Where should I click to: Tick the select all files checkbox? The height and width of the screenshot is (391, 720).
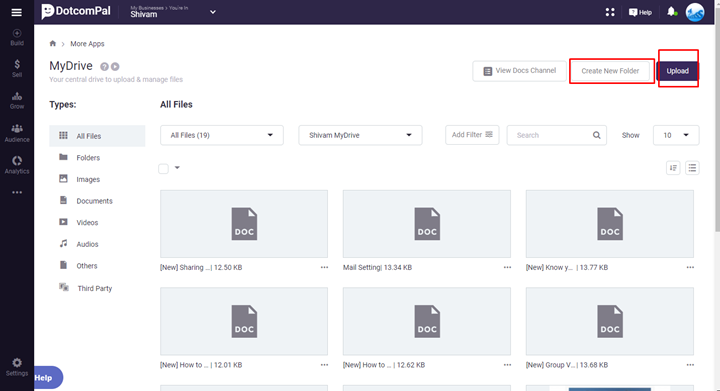[x=163, y=168]
